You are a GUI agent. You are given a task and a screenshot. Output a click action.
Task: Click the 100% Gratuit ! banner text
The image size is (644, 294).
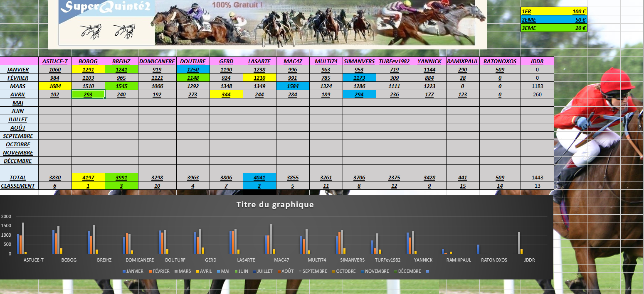237,5
